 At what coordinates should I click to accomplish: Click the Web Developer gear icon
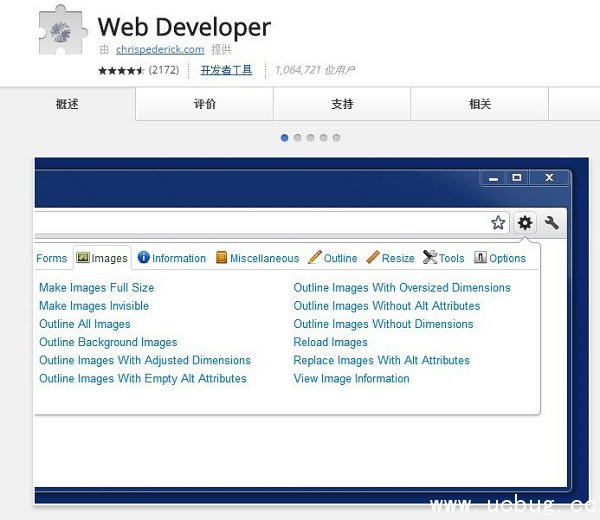tap(525, 223)
